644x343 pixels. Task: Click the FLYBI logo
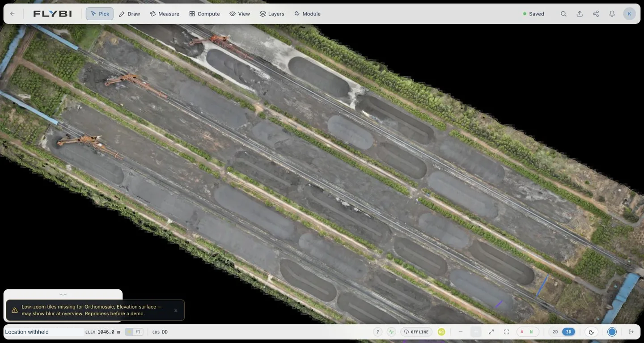(x=52, y=14)
